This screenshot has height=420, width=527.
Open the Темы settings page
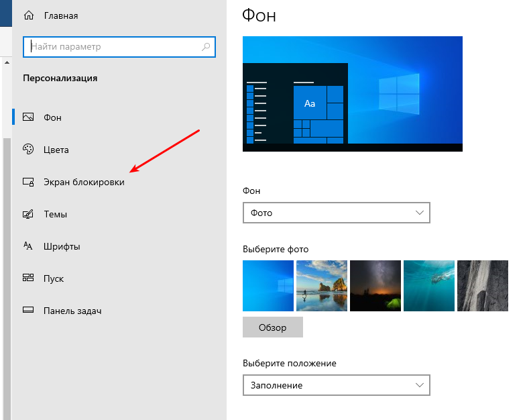(x=55, y=214)
